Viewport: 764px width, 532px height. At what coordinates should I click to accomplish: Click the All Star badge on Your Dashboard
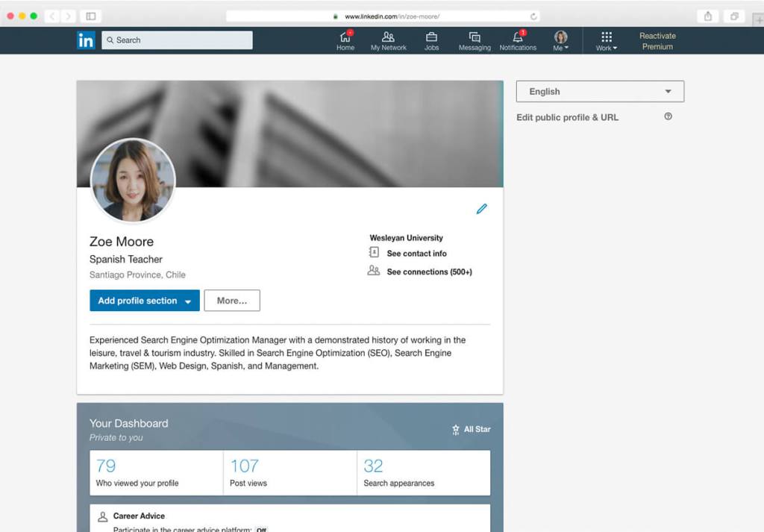click(471, 429)
